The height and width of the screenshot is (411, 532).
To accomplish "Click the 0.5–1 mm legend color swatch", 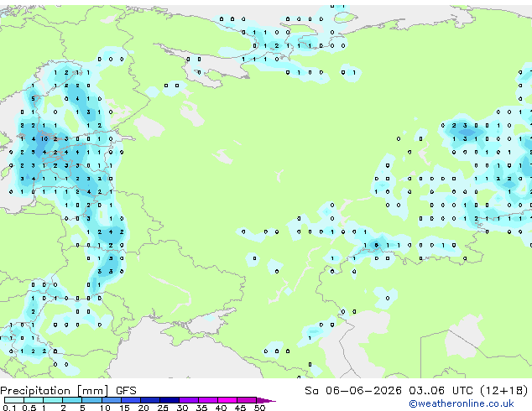I will (34, 400).
